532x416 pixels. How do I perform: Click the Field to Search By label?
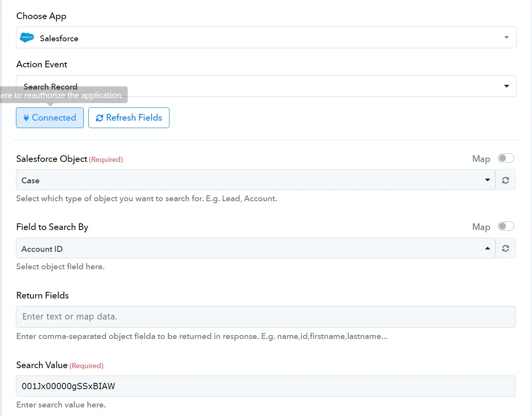pos(52,227)
